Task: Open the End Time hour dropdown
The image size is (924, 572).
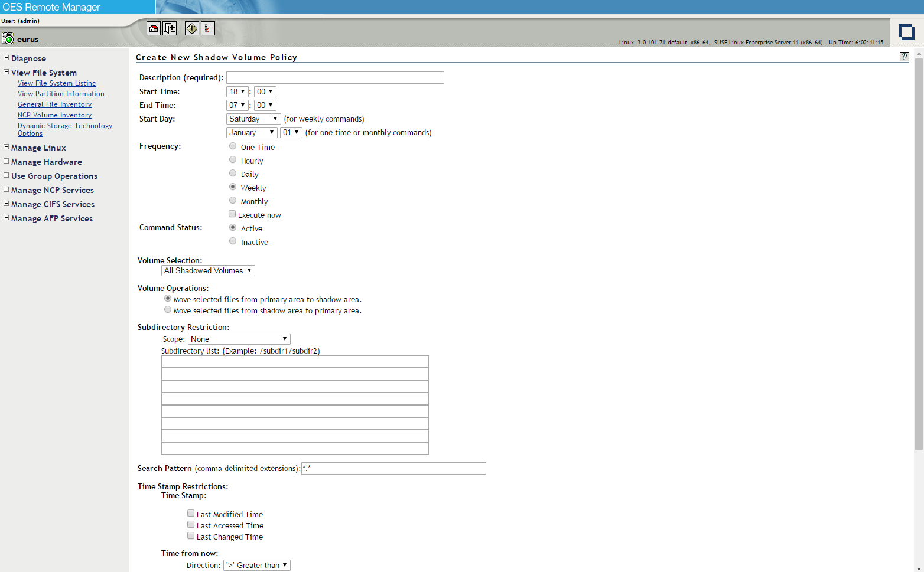Action: tap(237, 105)
